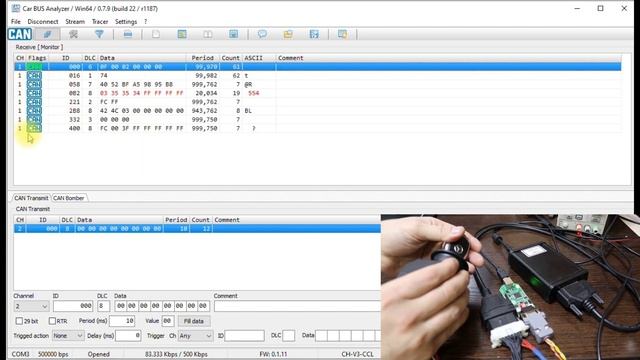
Task: Click the Trigger DLC input field
Action: click(x=289, y=336)
